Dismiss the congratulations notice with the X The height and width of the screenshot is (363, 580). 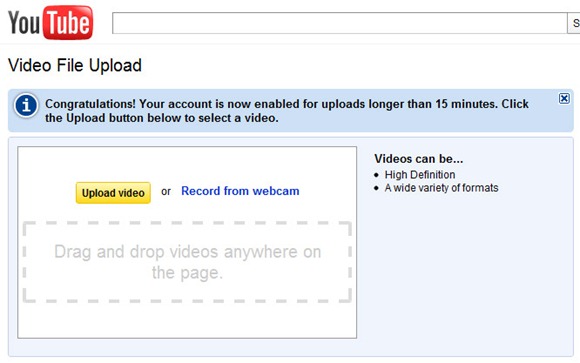point(564,98)
